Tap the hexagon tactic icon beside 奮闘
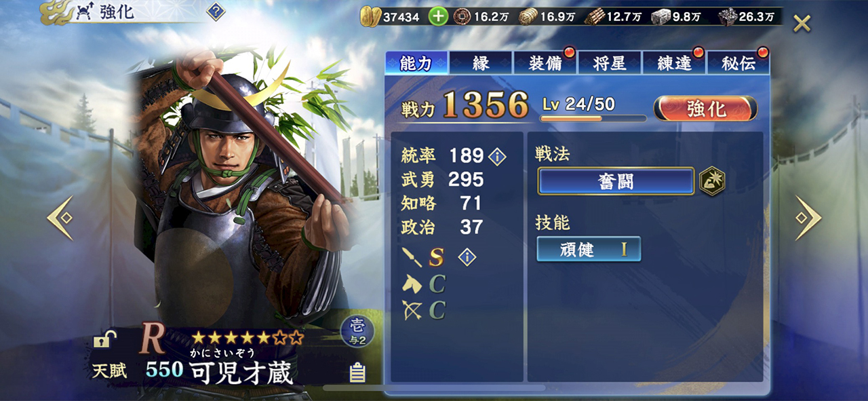The width and height of the screenshot is (868, 401). [712, 181]
